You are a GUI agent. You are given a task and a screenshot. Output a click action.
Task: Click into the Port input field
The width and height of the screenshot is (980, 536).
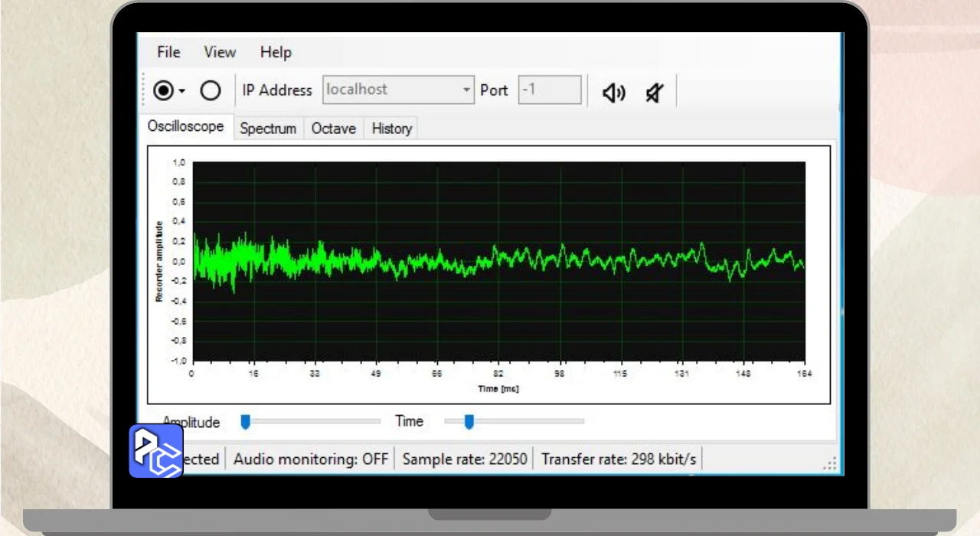[550, 90]
